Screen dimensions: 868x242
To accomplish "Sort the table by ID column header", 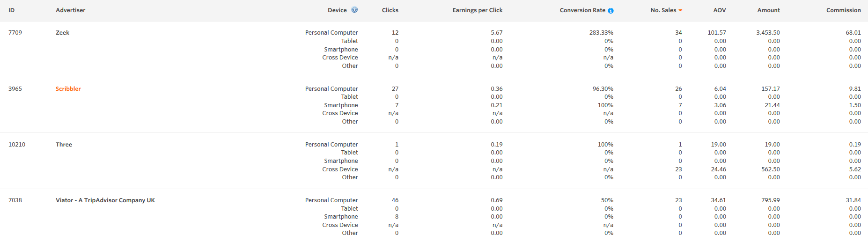I will [x=12, y=10].
